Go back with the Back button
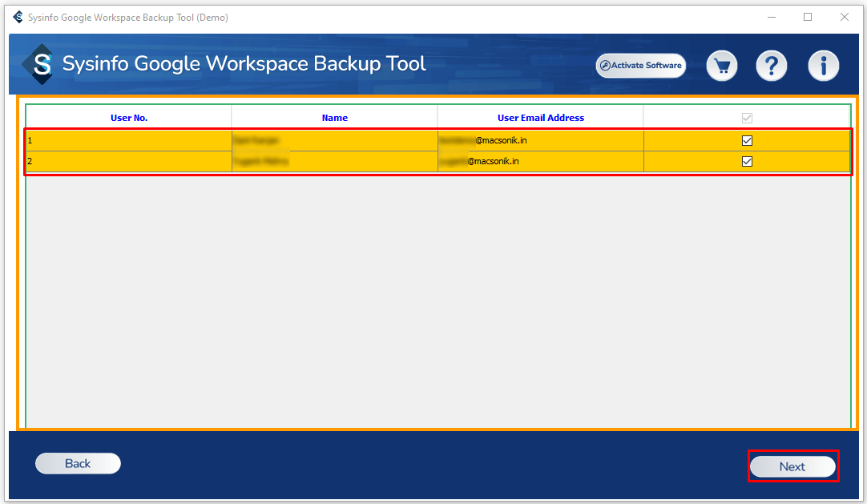The width and height of the screenshot is (867, 504). [78, 463]
